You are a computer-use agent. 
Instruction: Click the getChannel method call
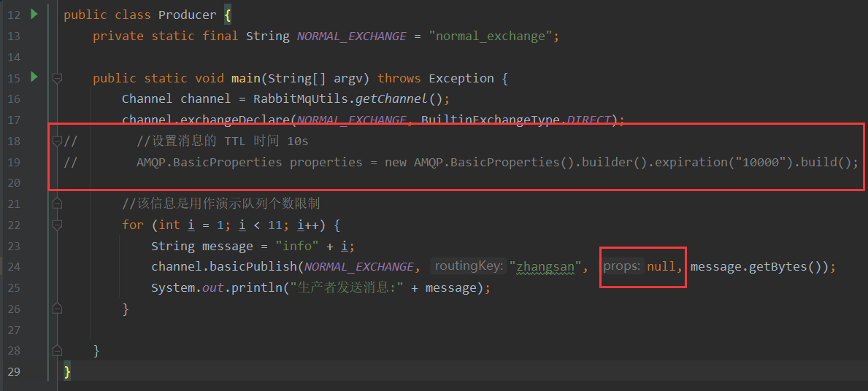tap(391, 99)
